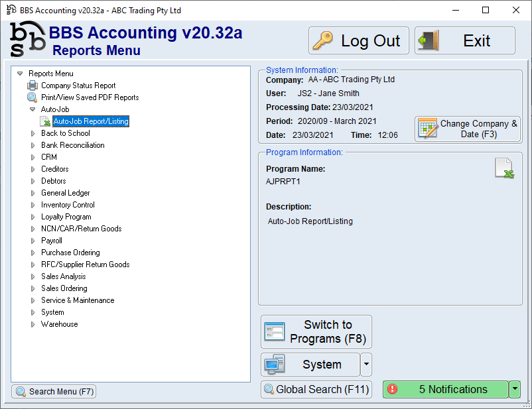Open the System button dropdown arrow

point(366,365)
